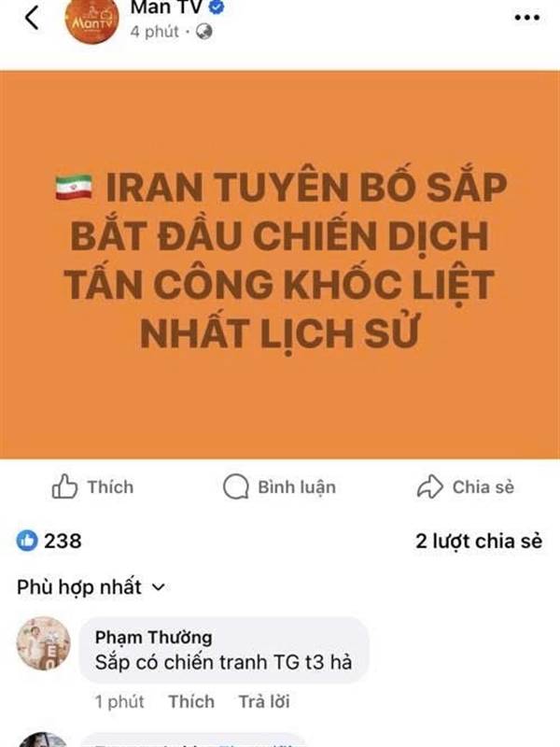560x747 pixels.
Task: Open Man TV profile picture
Action: click(x=91, y=20)
